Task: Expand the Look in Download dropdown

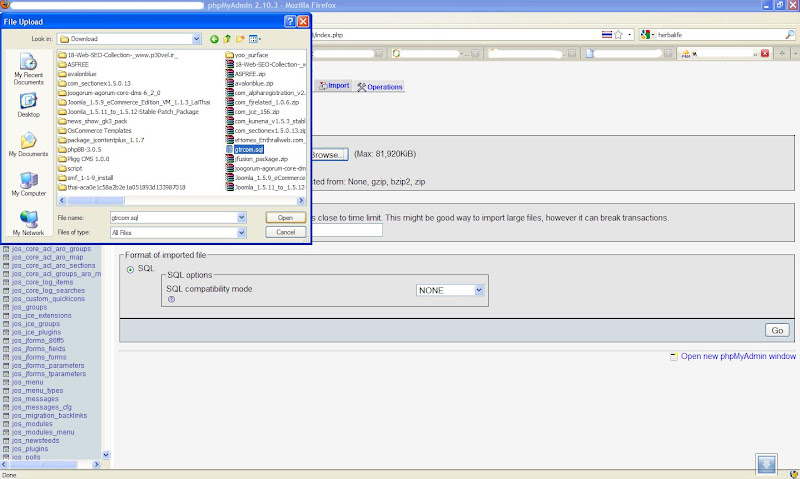Action: coord(196,39)
